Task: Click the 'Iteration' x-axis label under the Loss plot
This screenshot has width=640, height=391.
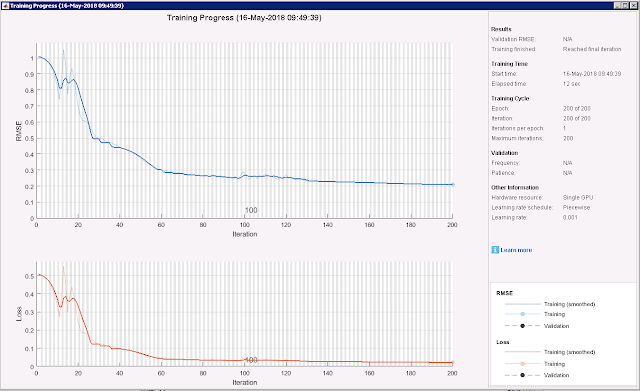Action: point(245,382)
